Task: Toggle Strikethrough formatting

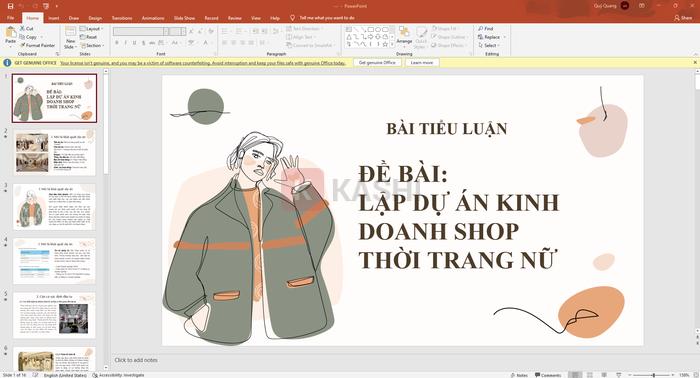Action: (x=152, y=43)
